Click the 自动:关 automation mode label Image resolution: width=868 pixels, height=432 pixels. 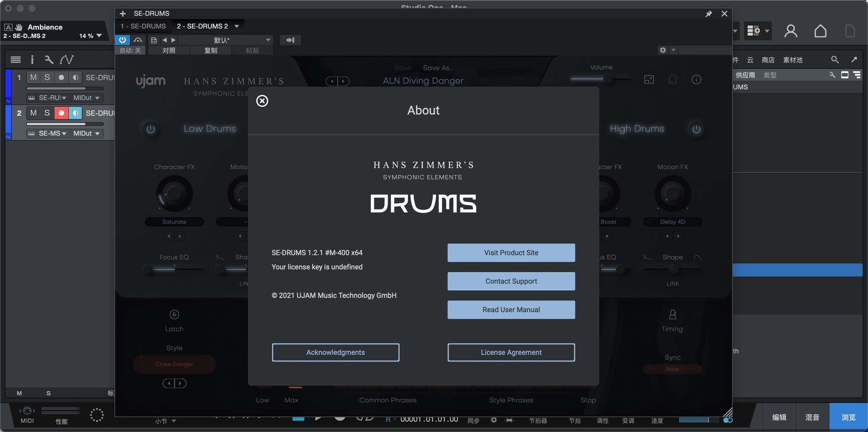tap(130, 50)
